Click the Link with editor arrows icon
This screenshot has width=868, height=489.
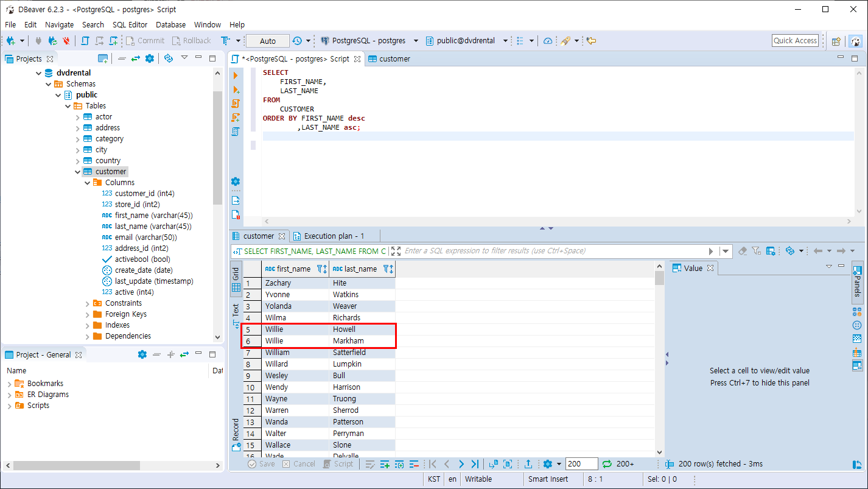(135, 58)
